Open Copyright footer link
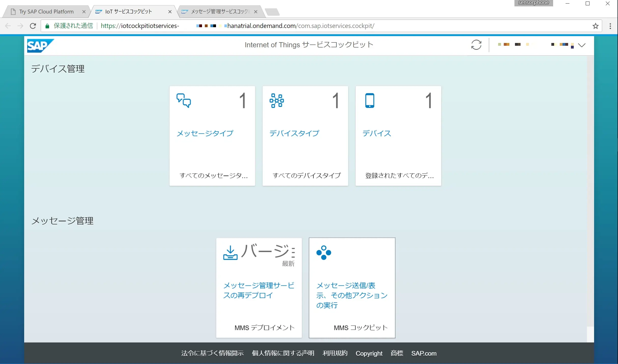 [x=369, y=354]
